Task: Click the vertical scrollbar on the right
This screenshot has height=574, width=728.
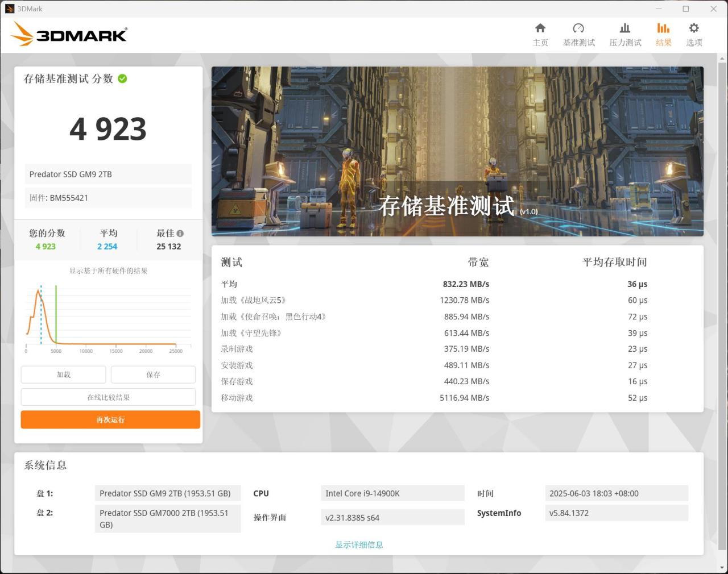Action: 722,307
